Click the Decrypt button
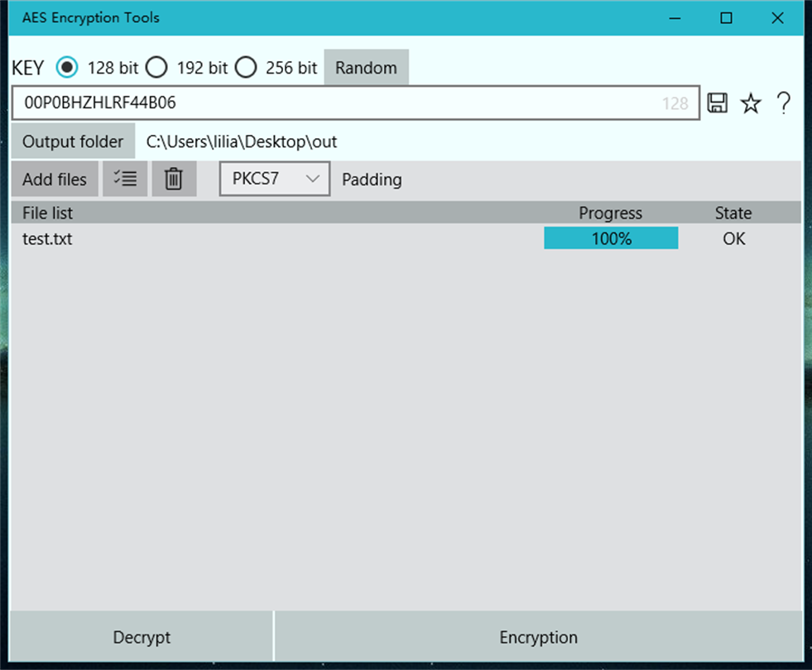This screenshot has height=670, width=812. coord(142,637)
